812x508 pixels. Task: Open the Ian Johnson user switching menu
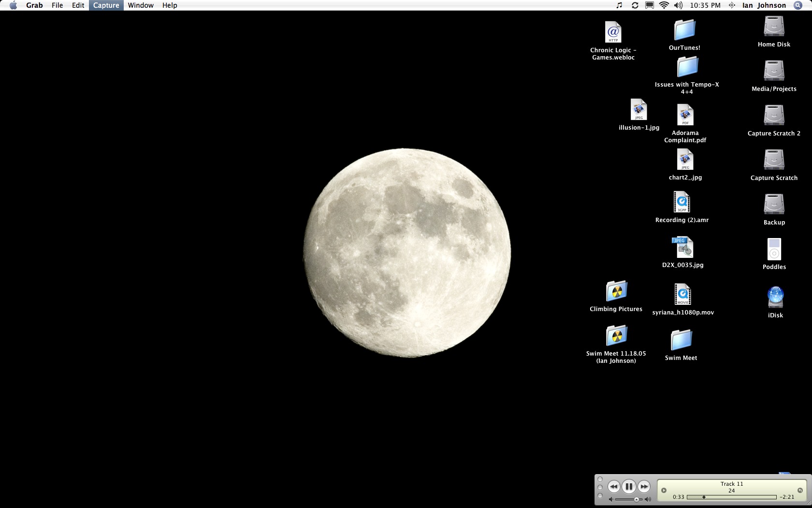click(x=764, y=5)
